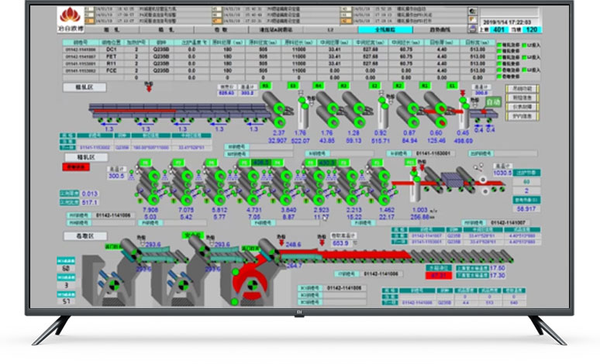Click the grey descaling box after the finishing mill

[x=452, y=179]
